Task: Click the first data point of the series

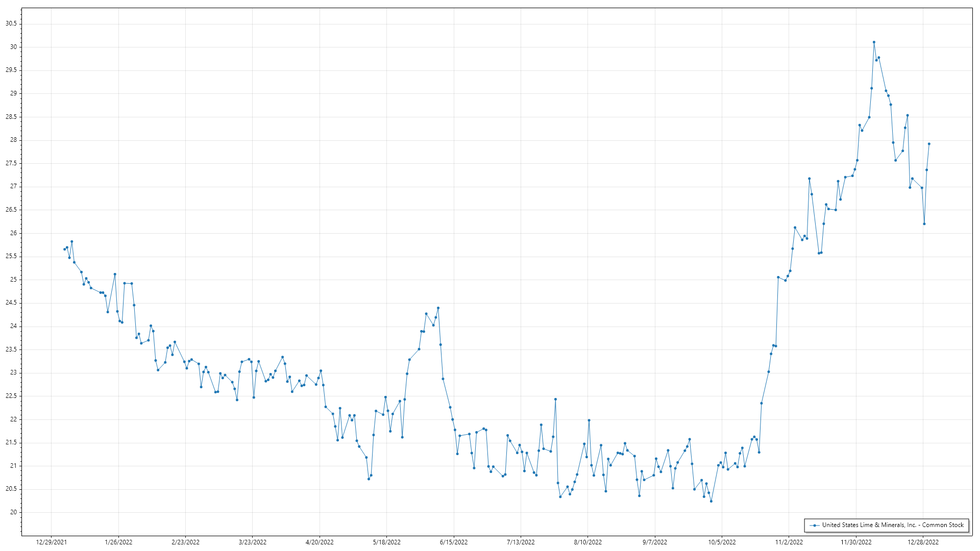Action: pos(64,249)
